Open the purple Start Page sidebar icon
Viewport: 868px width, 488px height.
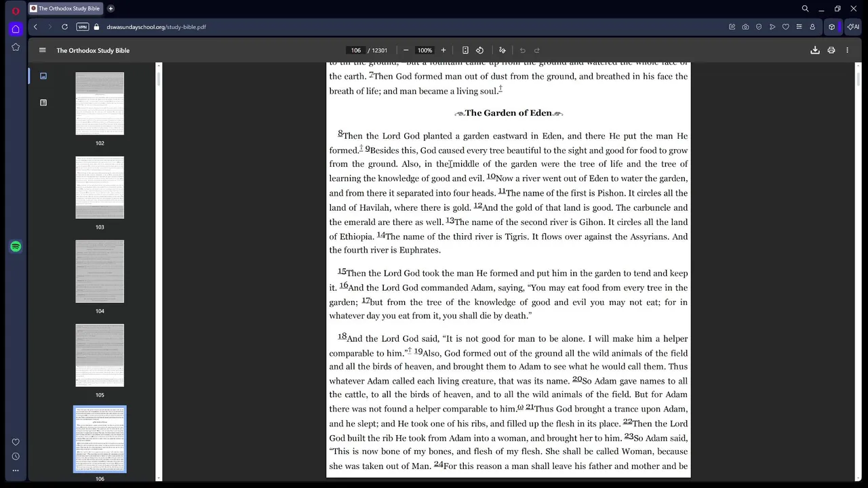pyautogui.click(x=16, y=28)
